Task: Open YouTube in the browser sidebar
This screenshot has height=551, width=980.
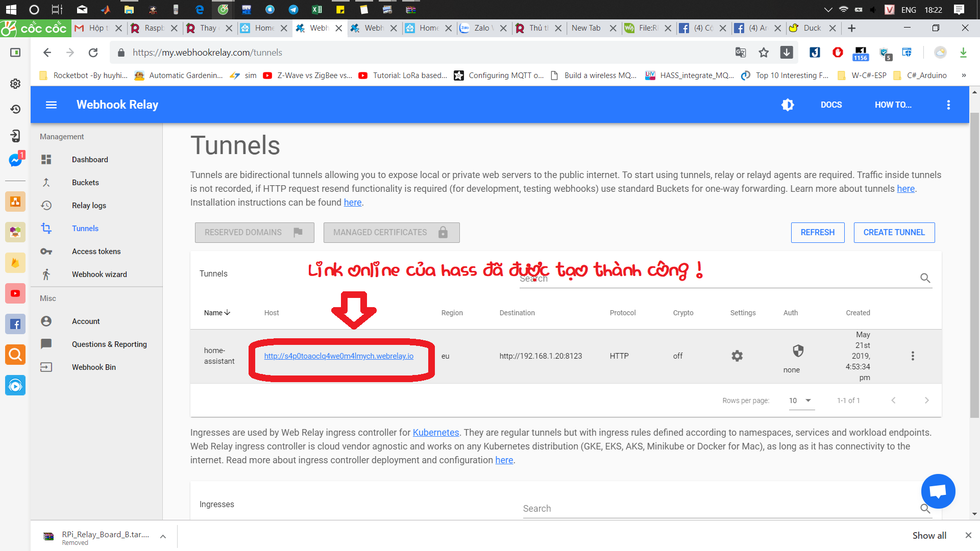Action: pos(15,293)
